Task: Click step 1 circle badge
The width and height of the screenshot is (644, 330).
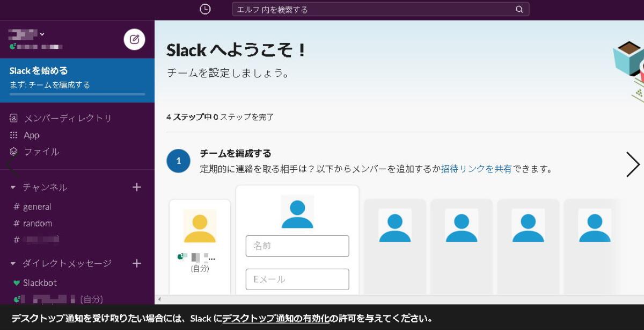Action: [x=179, y=161]
